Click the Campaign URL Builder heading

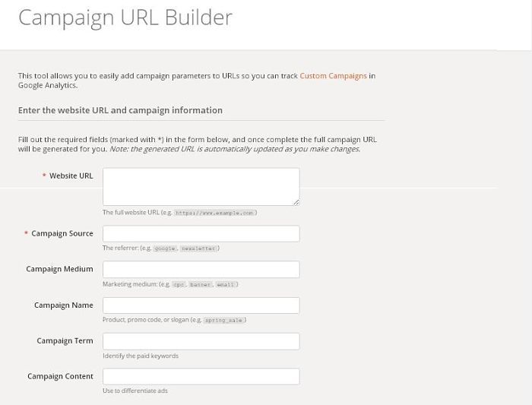coord(125,18)
